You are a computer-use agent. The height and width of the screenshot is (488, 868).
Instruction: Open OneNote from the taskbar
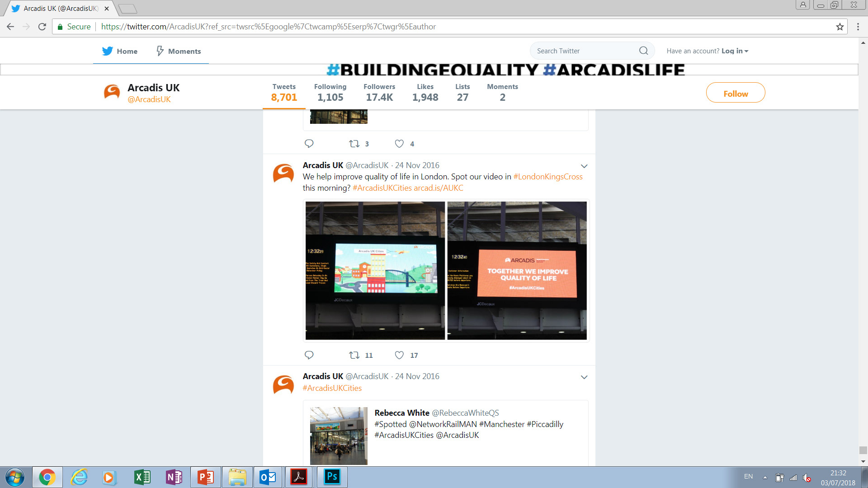[x=174, y=477]
